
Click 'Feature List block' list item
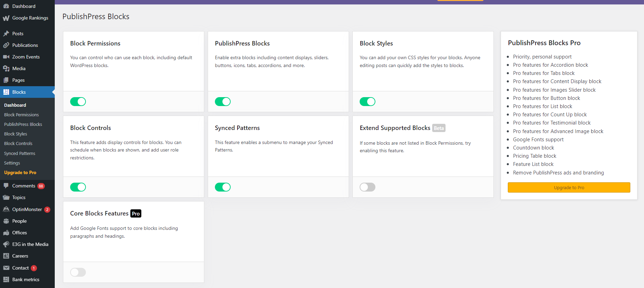point(533,164)
